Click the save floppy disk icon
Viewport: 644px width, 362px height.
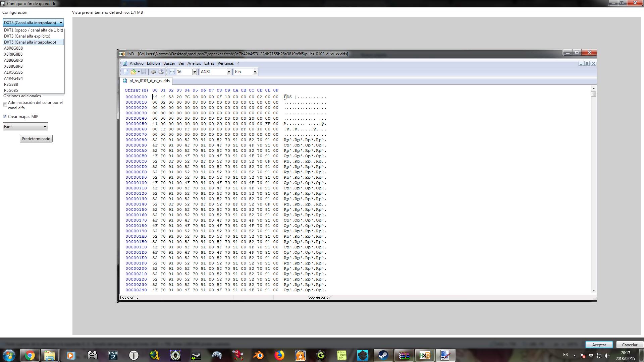(x=144, y=72)
